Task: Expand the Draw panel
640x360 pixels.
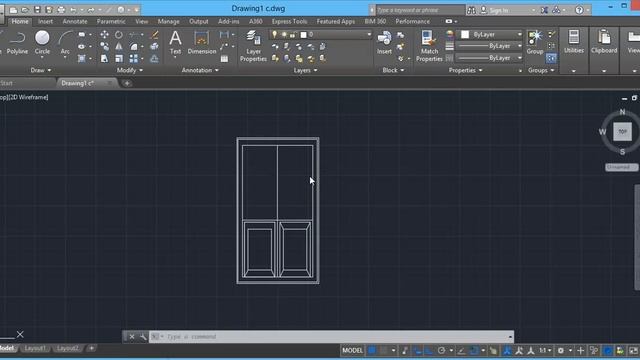Action: pos(41,70)
